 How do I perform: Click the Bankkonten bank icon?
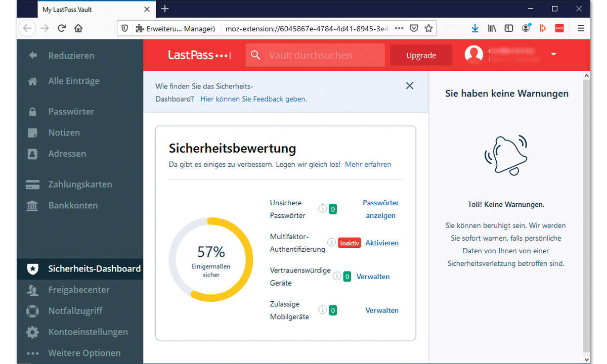coord(32,206)
